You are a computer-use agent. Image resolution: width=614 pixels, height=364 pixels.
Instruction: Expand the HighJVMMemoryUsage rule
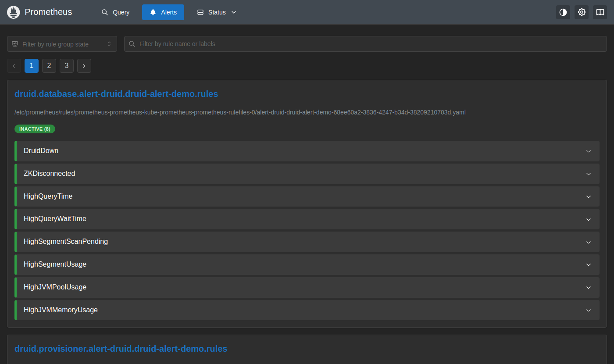click(x=307, y=310)
